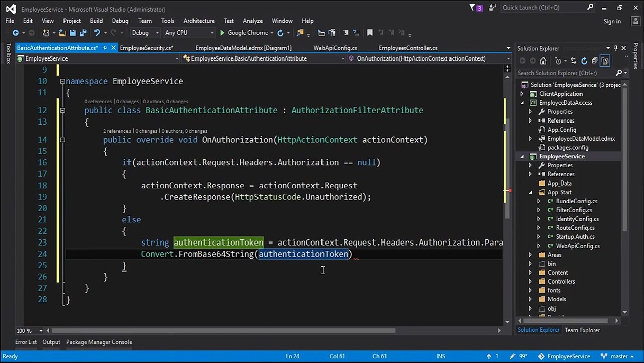
Task: Click Collapse All icon in Solution Explorer
Action: pyautogui.click(x=595, y=61)
